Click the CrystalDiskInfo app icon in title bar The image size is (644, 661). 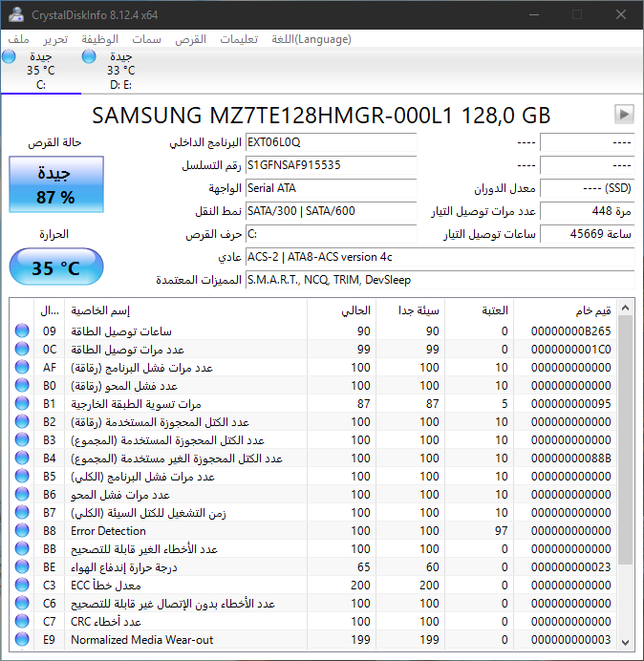pyautogui.click(x=16, y=14)
